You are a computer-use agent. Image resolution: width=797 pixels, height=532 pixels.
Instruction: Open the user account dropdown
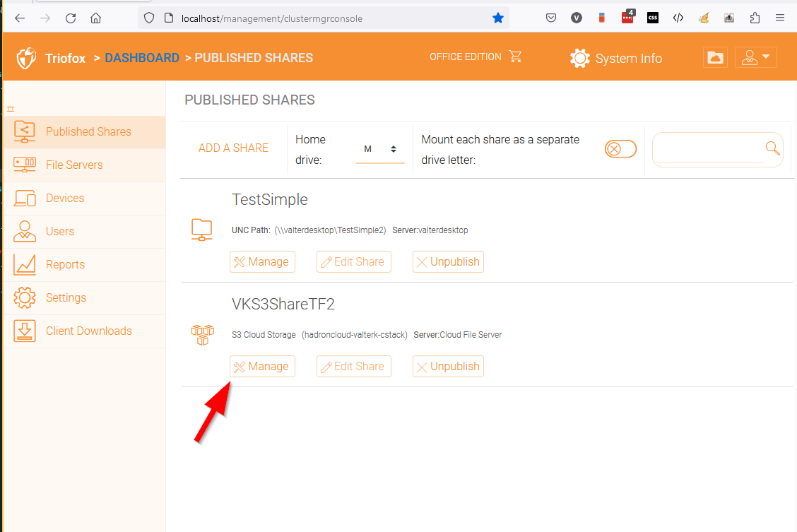pyautogui.click(x=756, y=57)
